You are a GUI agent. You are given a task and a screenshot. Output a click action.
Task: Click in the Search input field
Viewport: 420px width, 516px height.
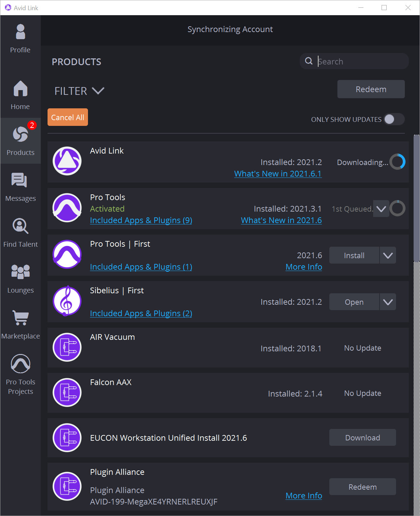pyautogui.click(x=361, y=61)
